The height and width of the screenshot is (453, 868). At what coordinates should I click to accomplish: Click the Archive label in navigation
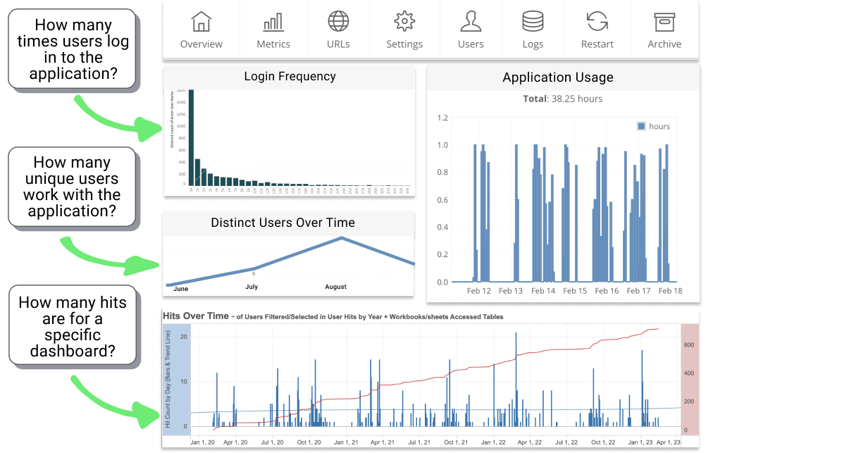click(x=664, y=44)
